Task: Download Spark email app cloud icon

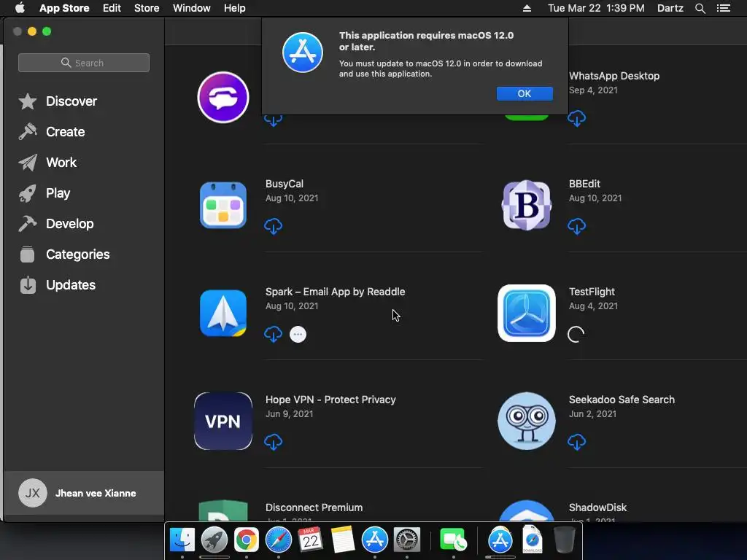Action: (x=273, y=334)
